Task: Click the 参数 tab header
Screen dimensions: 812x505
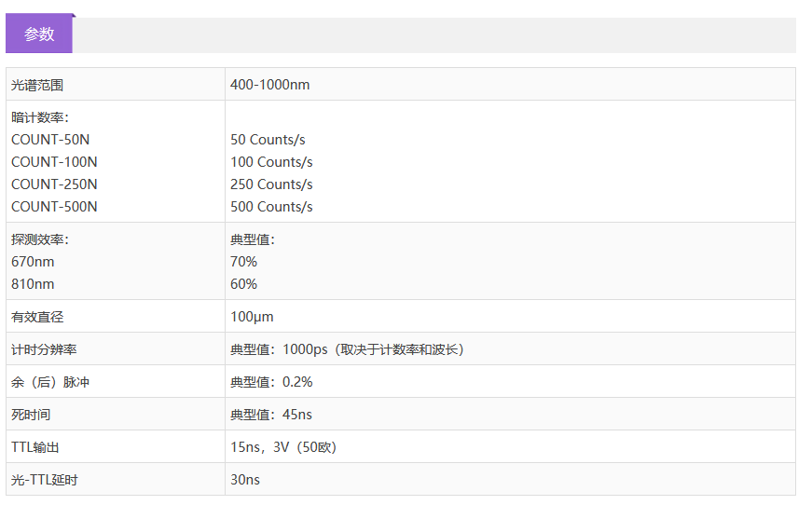Action: point(39,34)
